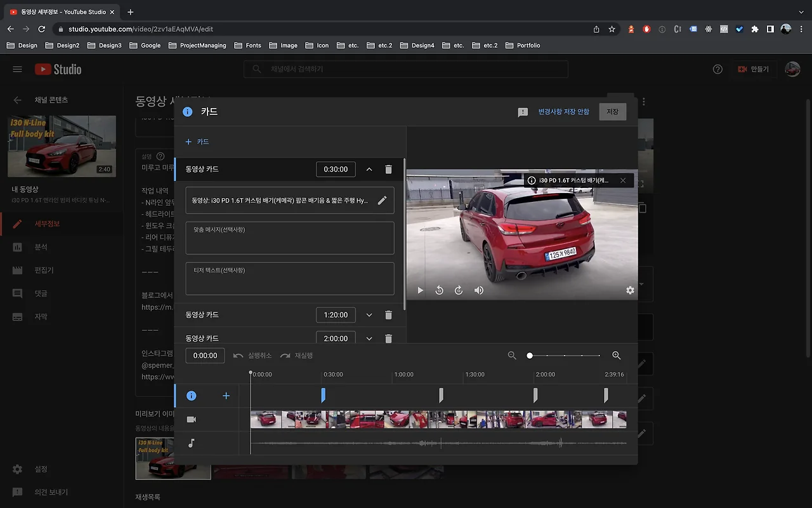The height and width of the screenshot is (508, 812).
Task: Adjust the timeline zoom slider handle
Action: click(530, 356)
